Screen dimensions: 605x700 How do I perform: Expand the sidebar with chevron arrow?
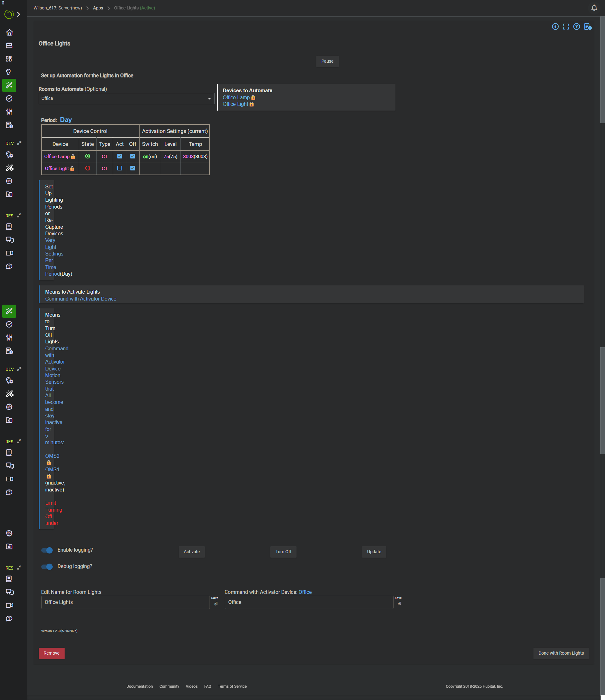coord(19,14)
